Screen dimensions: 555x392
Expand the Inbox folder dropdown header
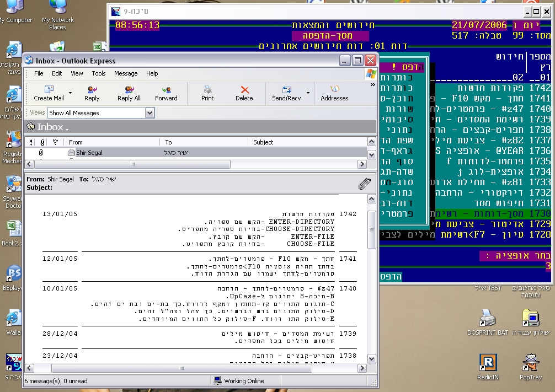tap(52, 127)
